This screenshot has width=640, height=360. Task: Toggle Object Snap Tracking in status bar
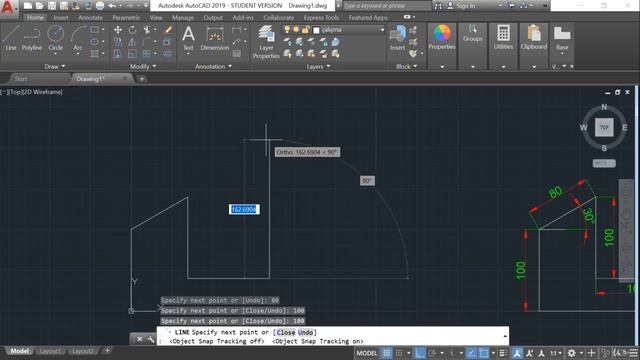(471, 353)
